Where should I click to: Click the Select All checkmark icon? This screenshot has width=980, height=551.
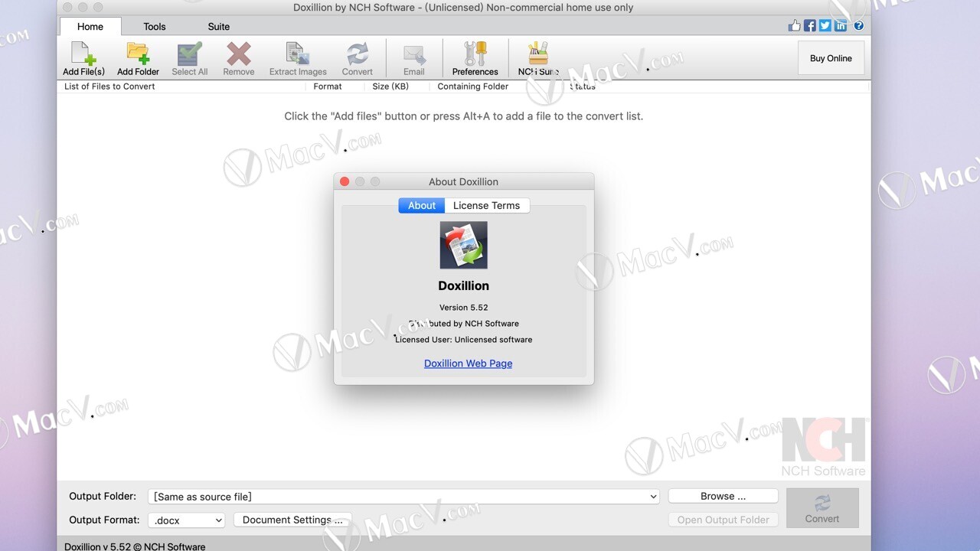[189, 54]
